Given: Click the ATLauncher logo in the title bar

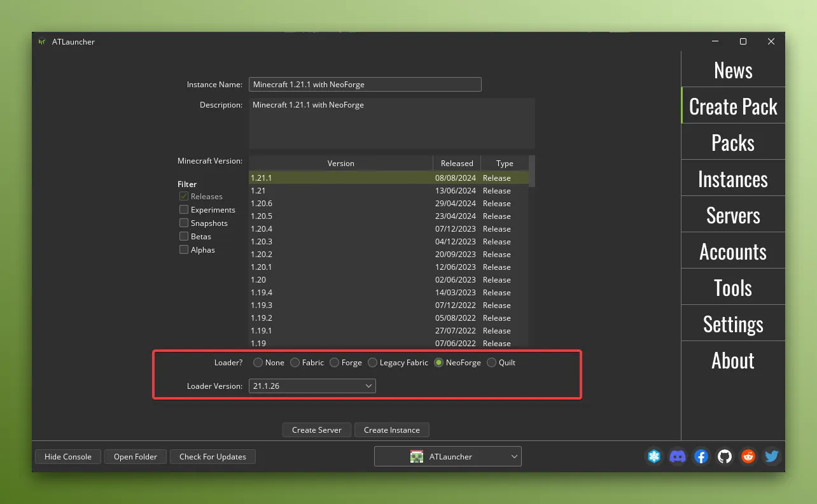Looking at the screenshot, I should click(x=42, y=41).
